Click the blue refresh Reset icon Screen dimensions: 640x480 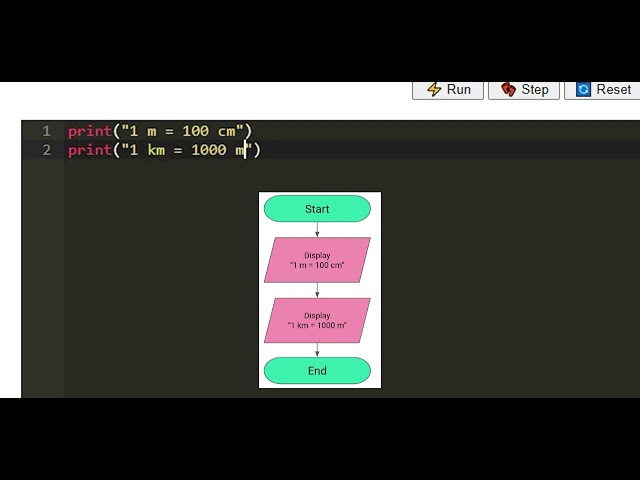pyautogui.click(x=583, y=89)
